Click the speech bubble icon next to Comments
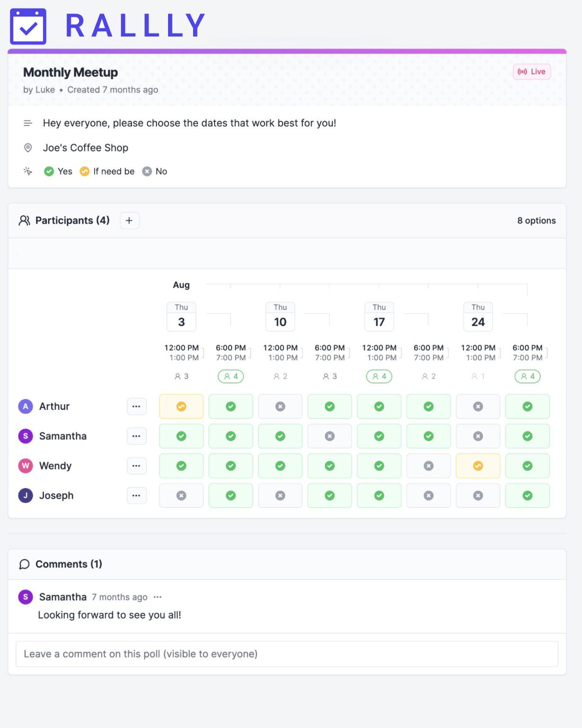 click(25, 564)
